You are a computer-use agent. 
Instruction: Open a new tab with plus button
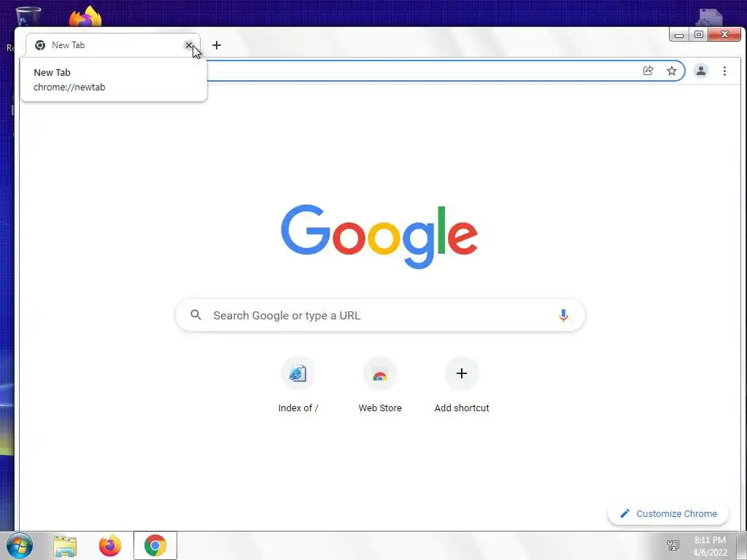coord(217,45)
